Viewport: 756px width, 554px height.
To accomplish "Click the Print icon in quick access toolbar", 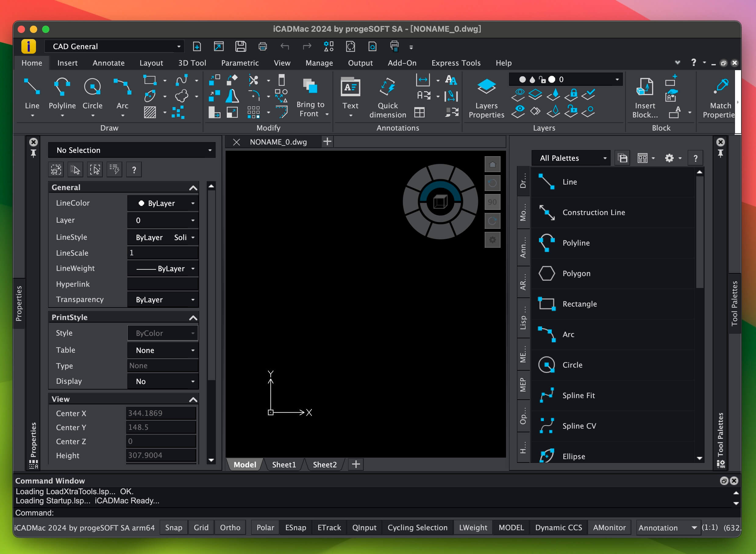I will pyautogui.click(x=263, y=46).
